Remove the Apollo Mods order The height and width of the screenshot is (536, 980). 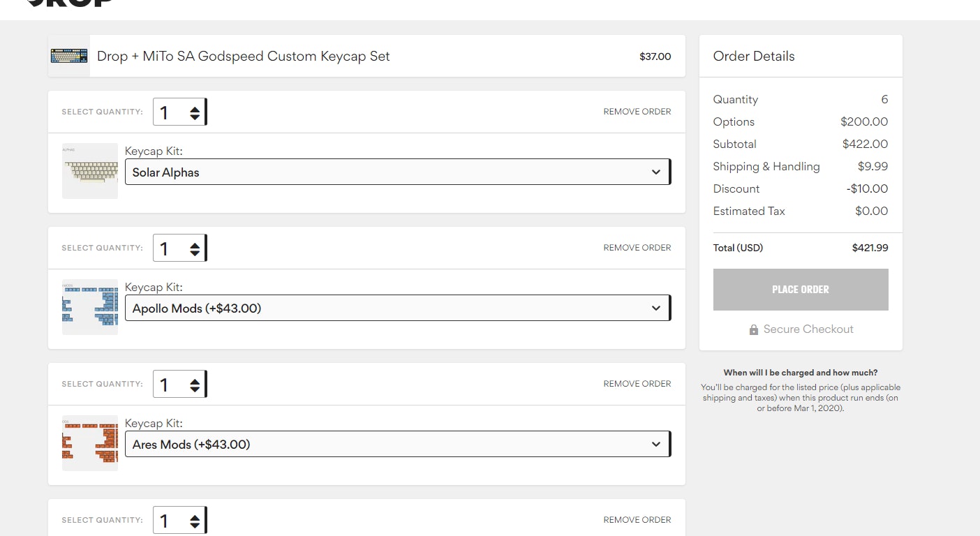[x=637, y=248]
